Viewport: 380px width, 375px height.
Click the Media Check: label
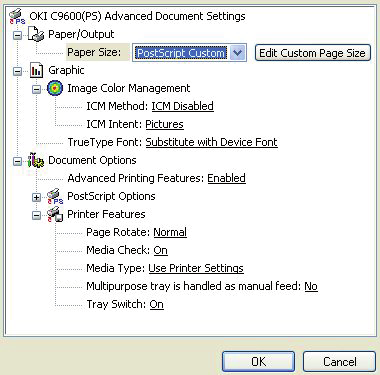(118, 250)
